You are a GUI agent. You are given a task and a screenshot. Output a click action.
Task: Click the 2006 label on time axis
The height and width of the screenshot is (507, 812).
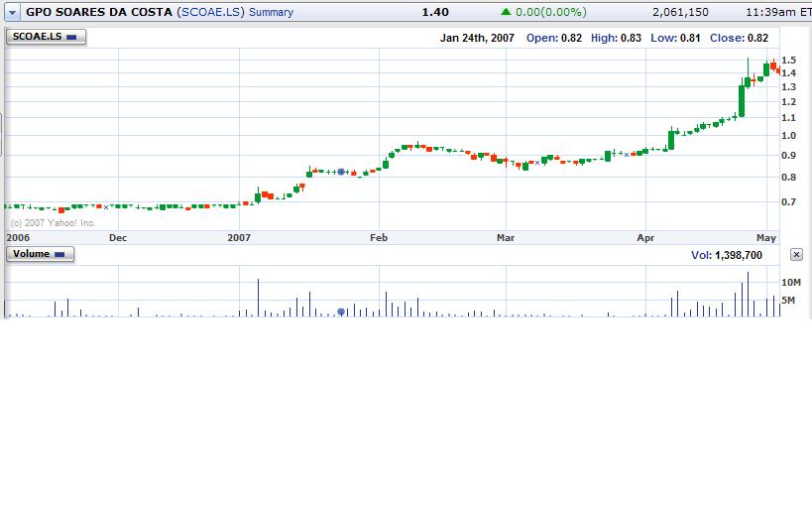(18, 238)
